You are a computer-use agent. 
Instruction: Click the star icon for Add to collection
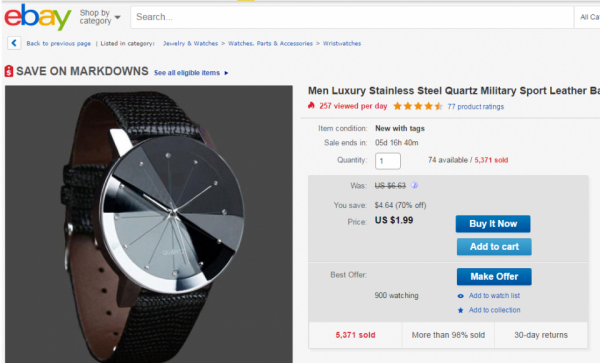tap(461, 310)
